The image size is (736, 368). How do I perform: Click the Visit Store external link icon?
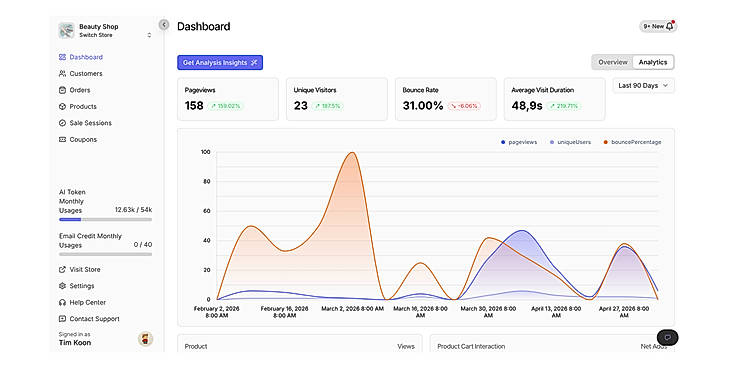(x=62, y=269)
